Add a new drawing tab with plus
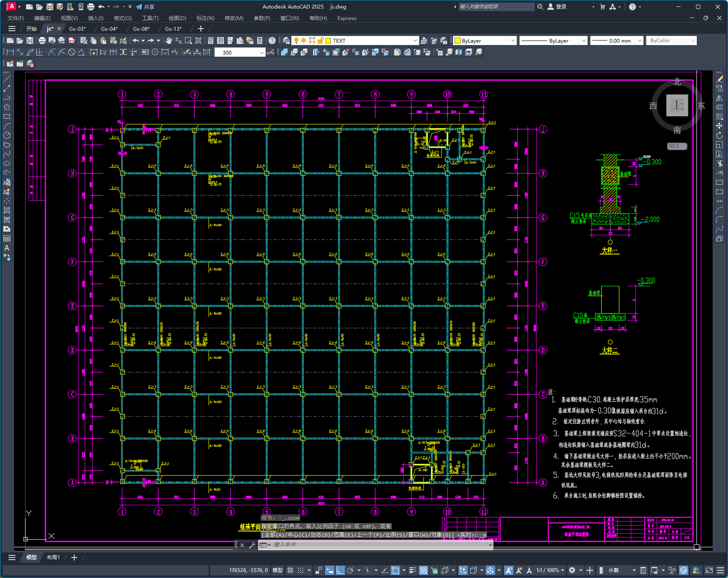The width and height of the screenshot is (728, 578). point(201,29)
